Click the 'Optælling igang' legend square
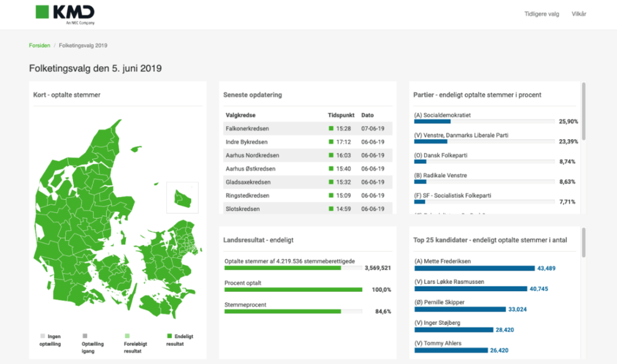The image size is (617, 364). (84, 336)
